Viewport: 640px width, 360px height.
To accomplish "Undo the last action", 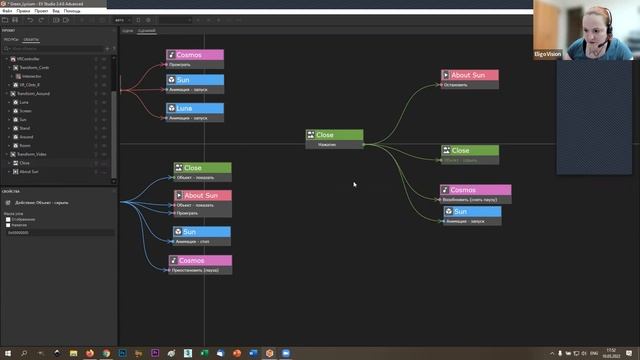I will [30, 20].
